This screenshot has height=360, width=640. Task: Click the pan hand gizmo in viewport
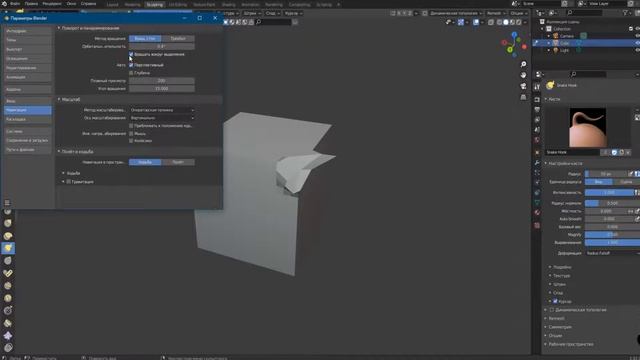(x=523, y=75)
